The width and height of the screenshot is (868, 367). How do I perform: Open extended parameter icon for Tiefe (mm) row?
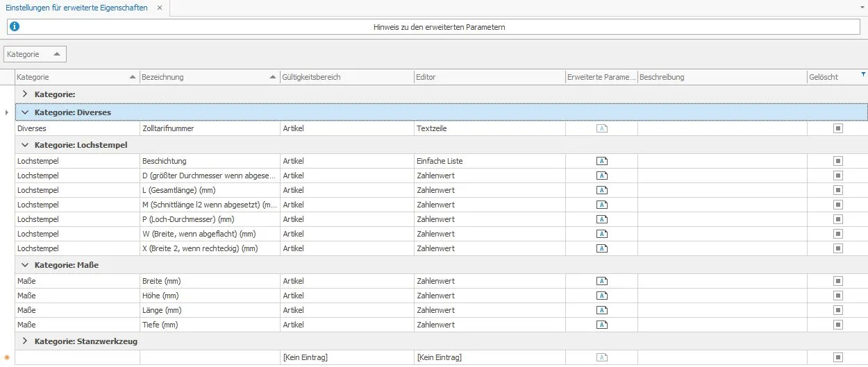pos(602,325)
